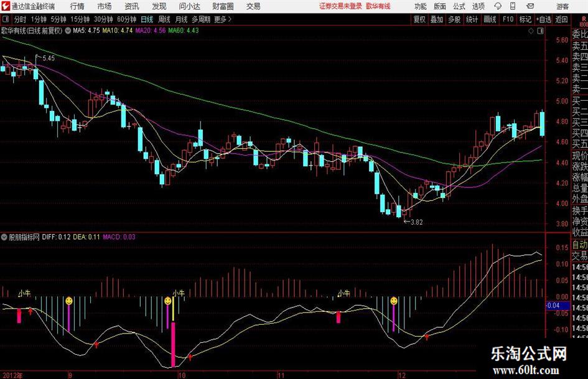Select the 月线 monthly chart tab
The height and width of the screenshot is (379, 588).
tap(181, 19)
